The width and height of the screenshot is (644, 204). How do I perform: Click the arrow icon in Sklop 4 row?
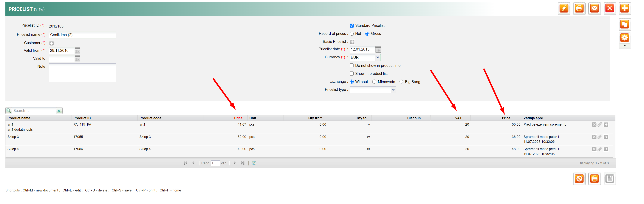pos(606,149)
